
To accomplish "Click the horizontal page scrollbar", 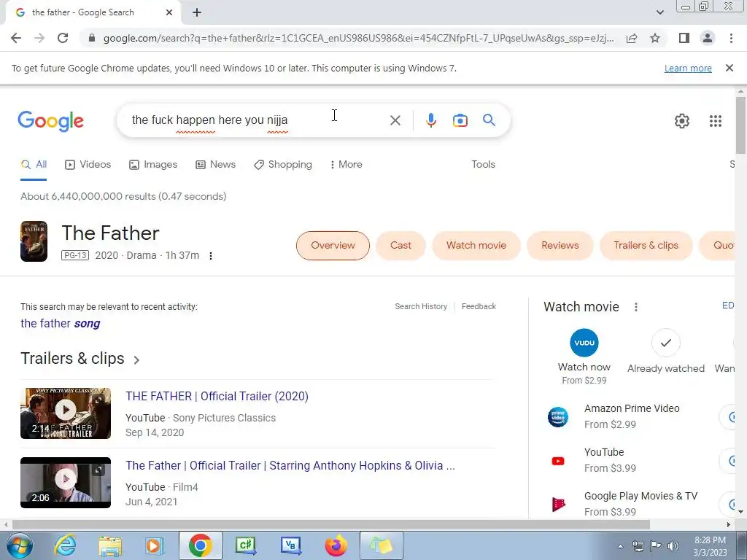I will click(331, 525).
